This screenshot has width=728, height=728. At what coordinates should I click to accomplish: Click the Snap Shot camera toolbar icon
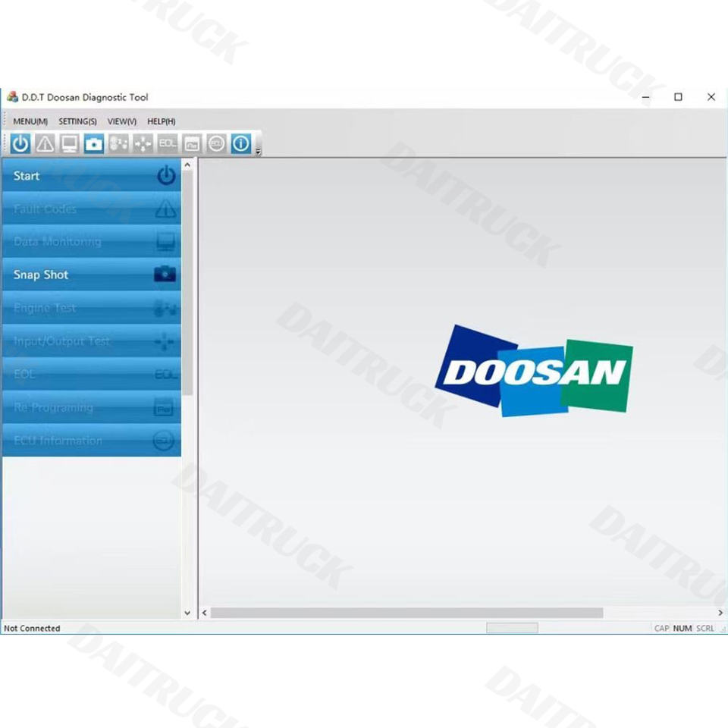coord(94,144)
